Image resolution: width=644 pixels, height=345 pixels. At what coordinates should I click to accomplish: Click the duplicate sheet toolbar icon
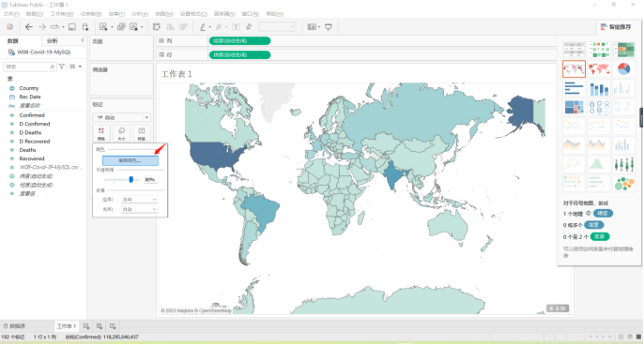coord(121,27)
